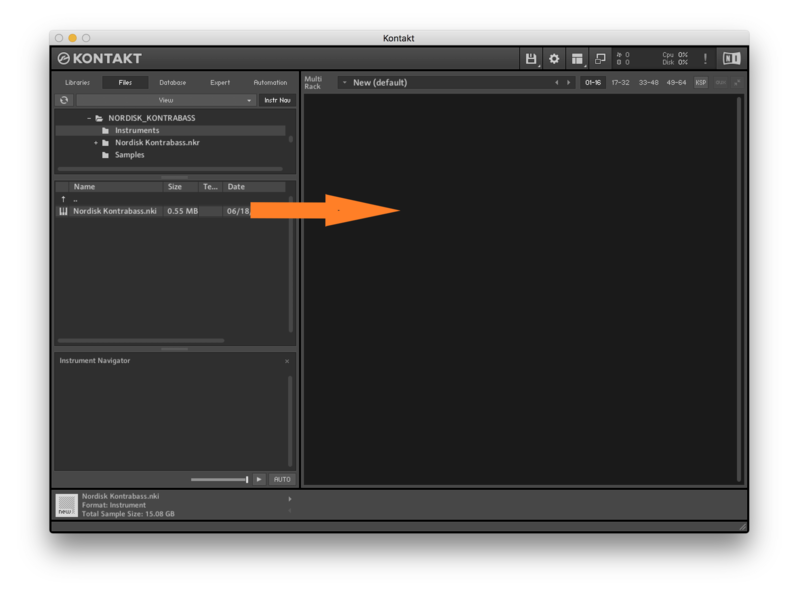Toggle the aux sends button in rack header
The image size is (800, 595).
pyautogui.click(x=720, y=83)
